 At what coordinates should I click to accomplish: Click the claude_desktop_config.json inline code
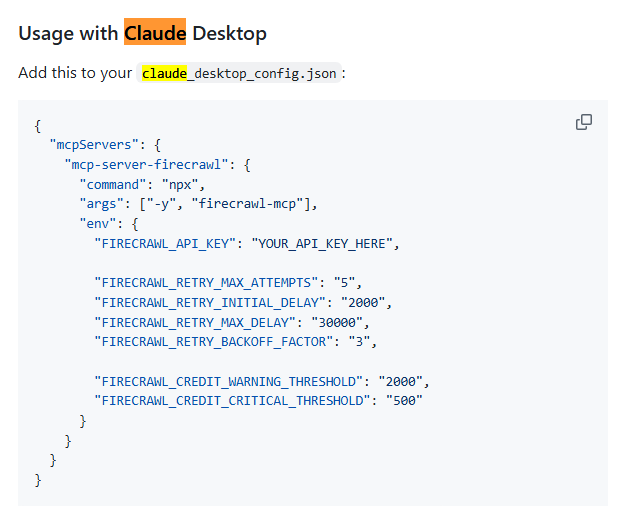point(239,73)
